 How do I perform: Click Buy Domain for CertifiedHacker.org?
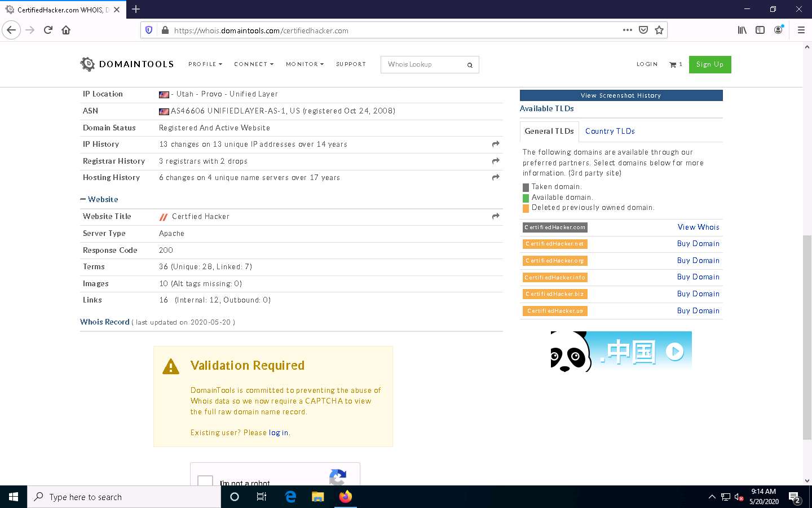(698, 260)
